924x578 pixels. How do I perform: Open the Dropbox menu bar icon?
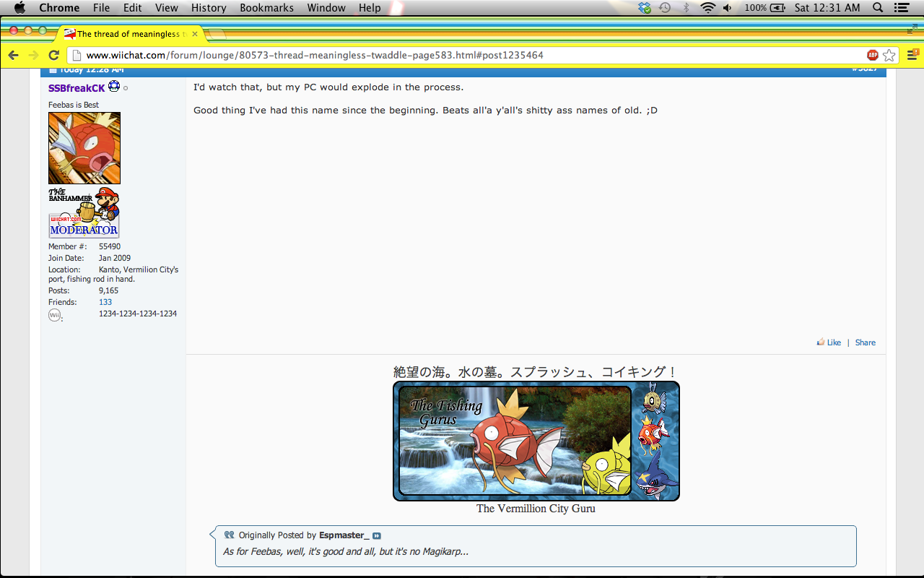(645, 8)
